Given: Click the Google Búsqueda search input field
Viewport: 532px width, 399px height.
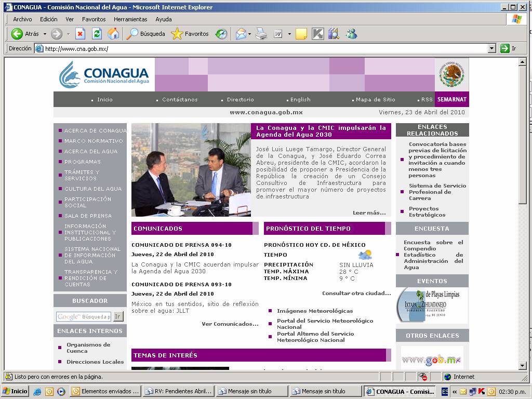Looking at the screenshot, I should point(84,316).
